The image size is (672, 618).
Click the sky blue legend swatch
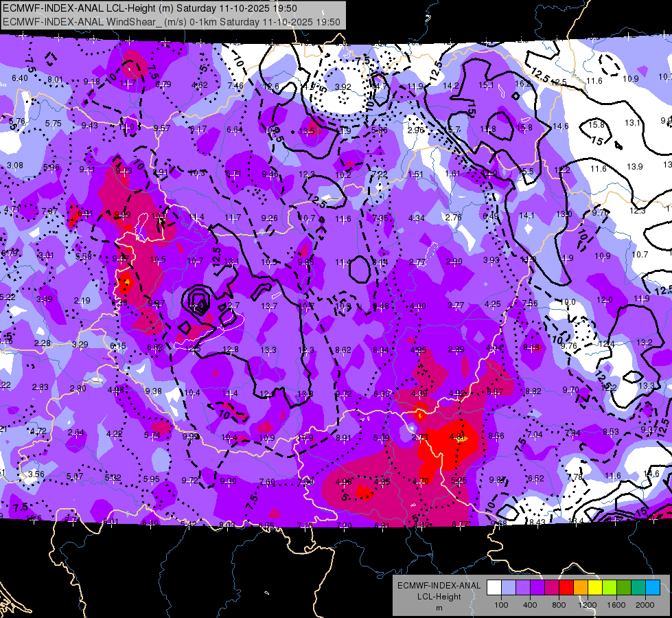point(653,588)
